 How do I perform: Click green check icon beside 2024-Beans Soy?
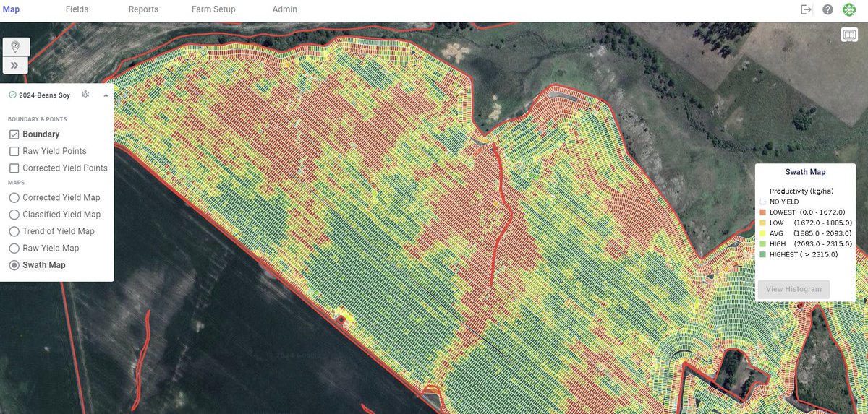(12, 95)
